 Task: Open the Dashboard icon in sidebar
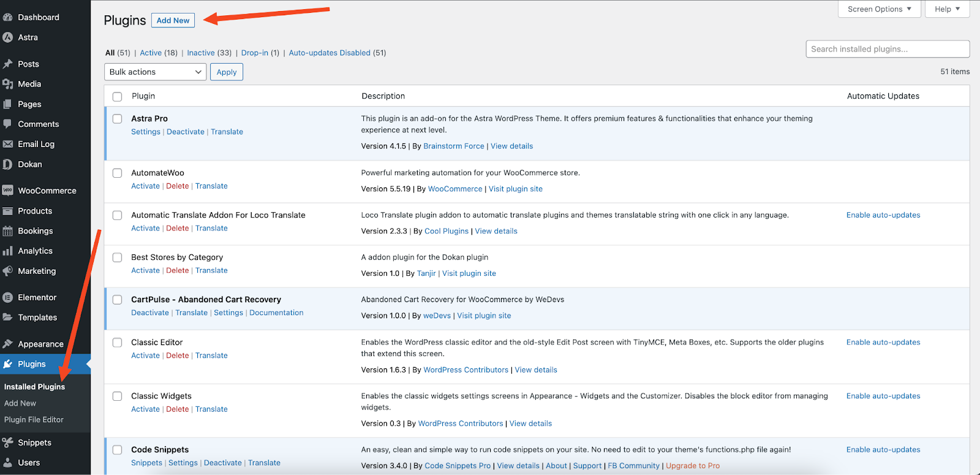point(8,17)
